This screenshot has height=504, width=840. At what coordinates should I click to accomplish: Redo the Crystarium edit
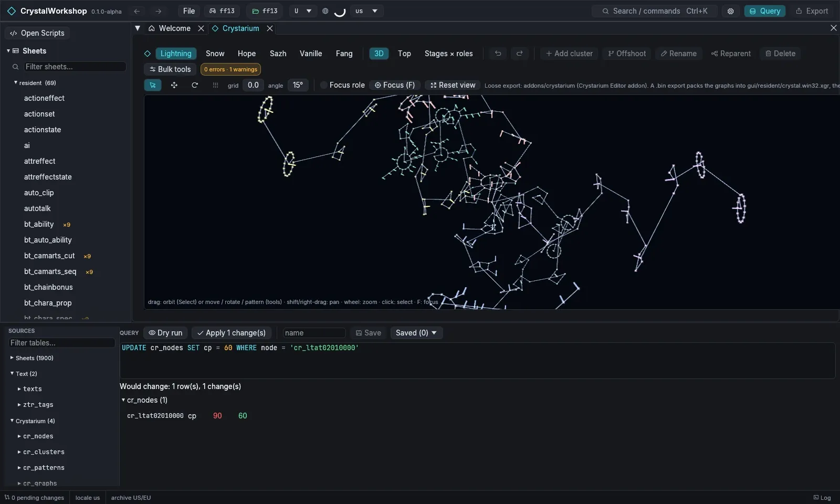(x=519, y=54)
